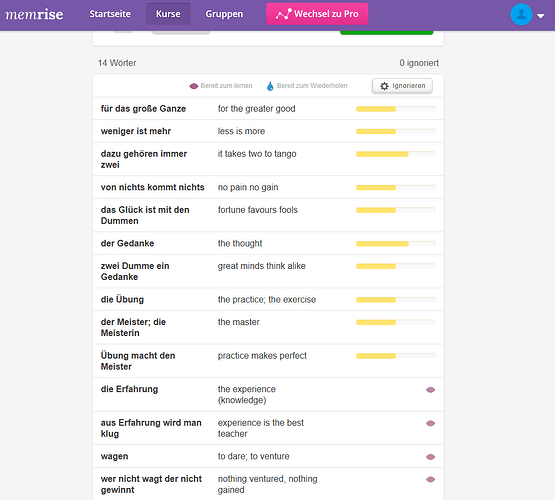Image resolution: width=555 pixels, height=500 pixels.
Task: Click progress bar for der Gedanke
Action: (395, 243)
